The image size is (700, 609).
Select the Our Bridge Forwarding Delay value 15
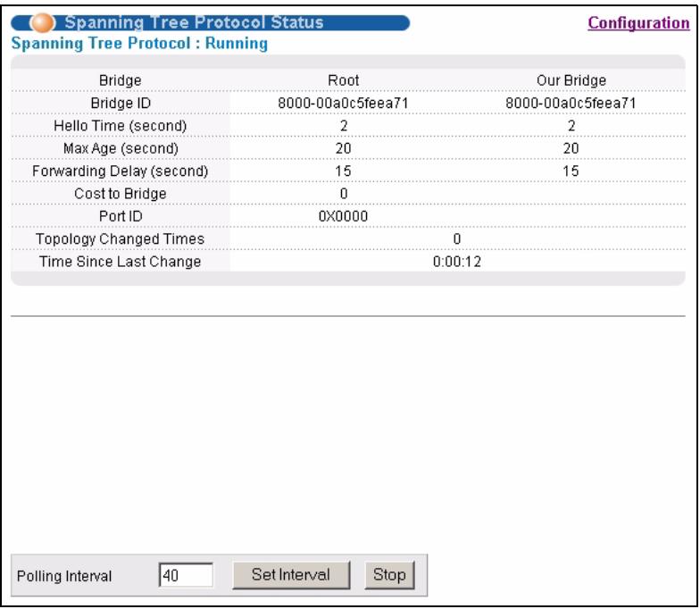pyautogui.click(x=571, y=171)
